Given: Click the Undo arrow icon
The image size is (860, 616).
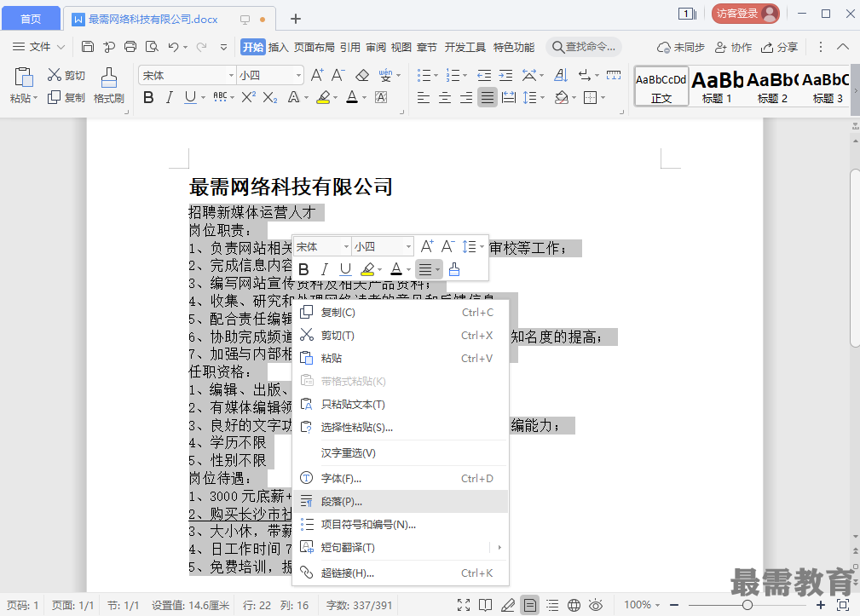Looking at the screenshot, I should [173, 47].
